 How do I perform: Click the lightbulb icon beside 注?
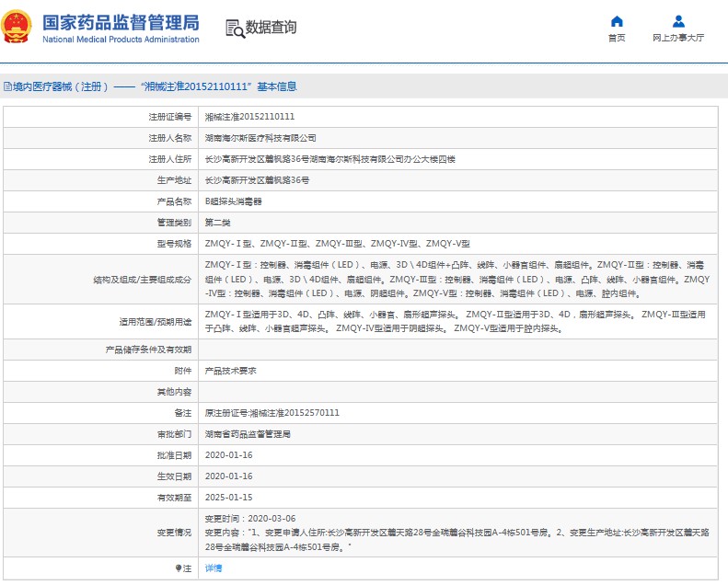pos(179,568)
